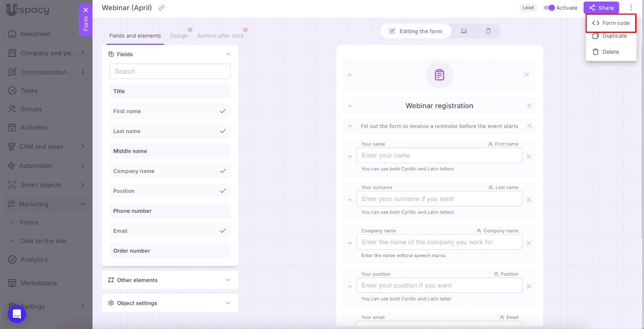Expand the Object settings section

(x=228, y=303)
